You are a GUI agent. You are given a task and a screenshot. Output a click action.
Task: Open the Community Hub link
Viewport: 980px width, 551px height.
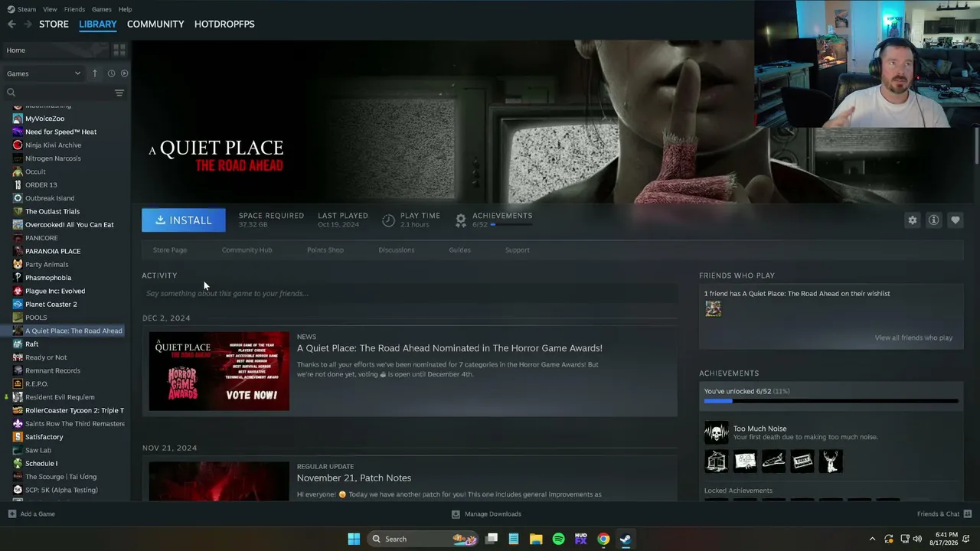[247, 249]
